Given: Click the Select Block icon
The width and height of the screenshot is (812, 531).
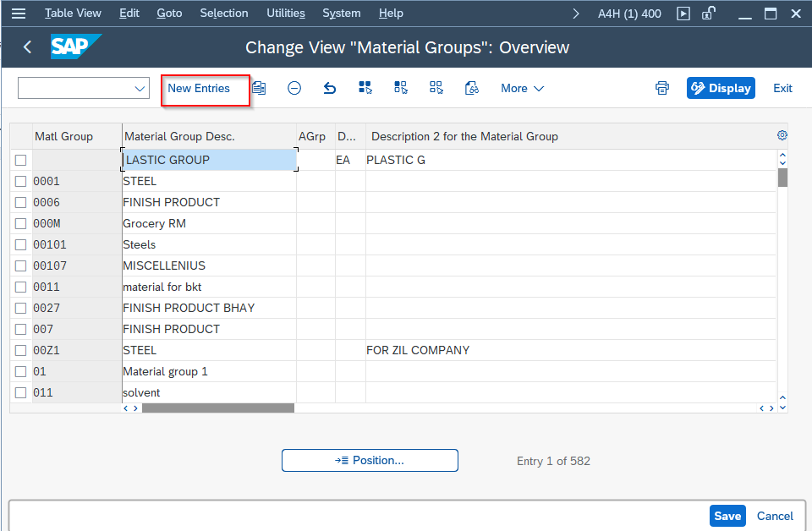Looking at the screenshot, I should tap(400, 88).
